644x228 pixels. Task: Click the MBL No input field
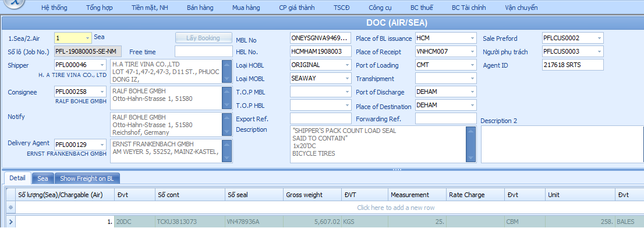click(321, 38)
